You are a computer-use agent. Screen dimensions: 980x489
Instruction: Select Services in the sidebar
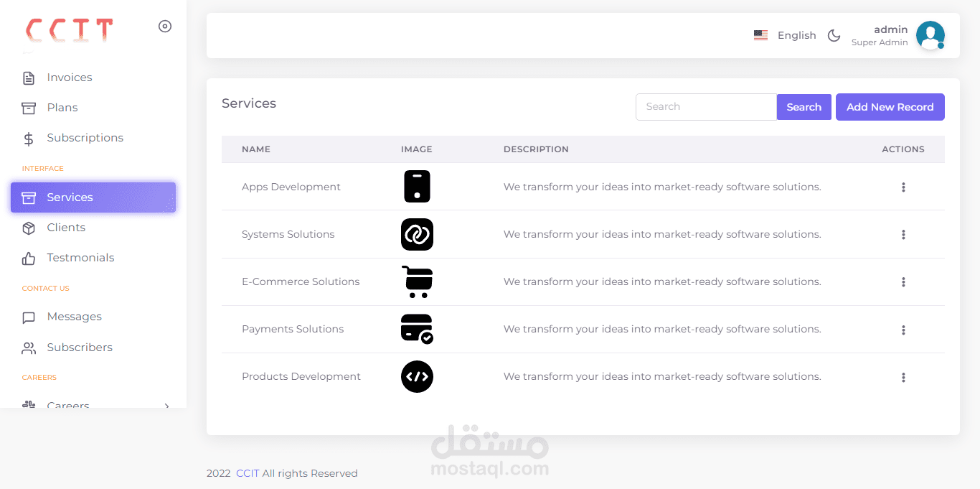[x=93, y=197]
